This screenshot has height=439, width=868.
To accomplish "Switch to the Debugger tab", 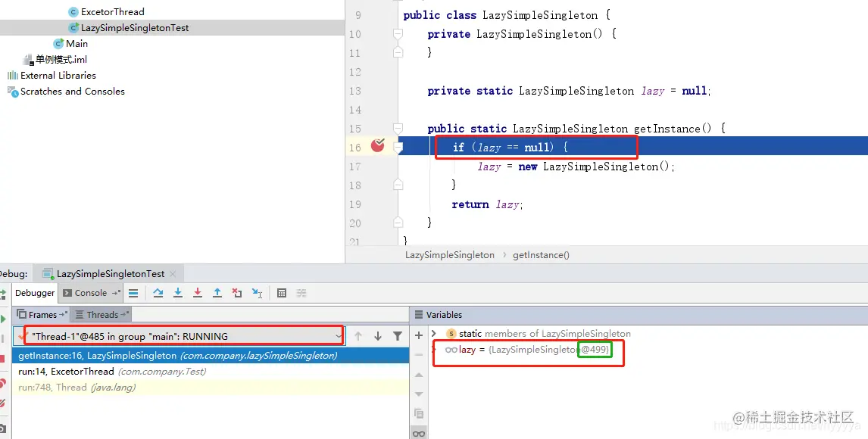I will 35,293.
